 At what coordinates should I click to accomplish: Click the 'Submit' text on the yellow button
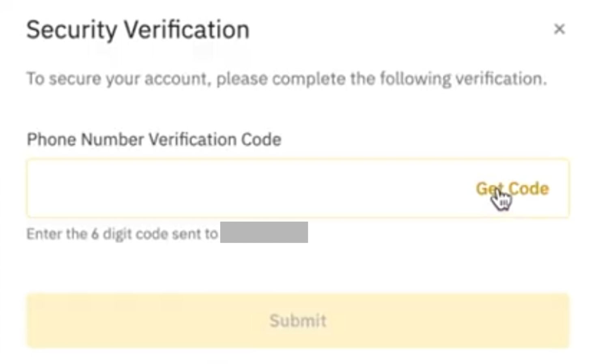[298, 321]
